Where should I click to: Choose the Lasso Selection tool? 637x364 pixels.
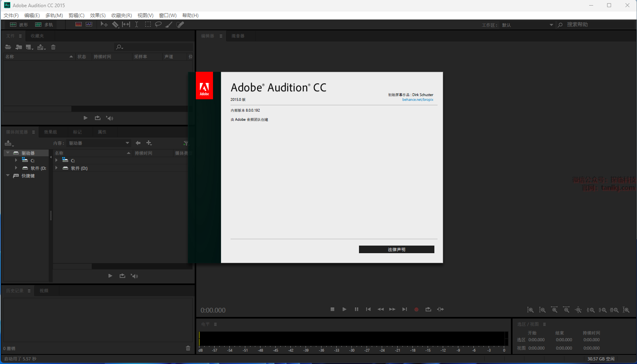158,25
